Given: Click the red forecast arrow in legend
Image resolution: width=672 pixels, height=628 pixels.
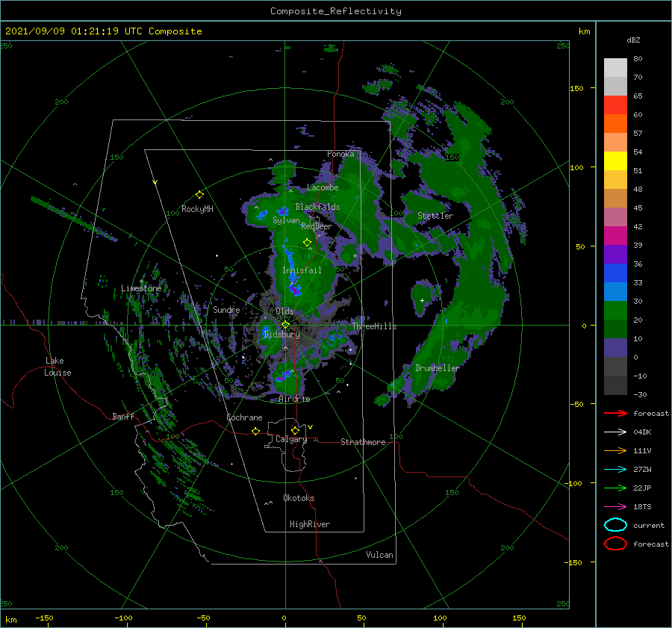Looking at the screenshot, I should tap(615, 413).
